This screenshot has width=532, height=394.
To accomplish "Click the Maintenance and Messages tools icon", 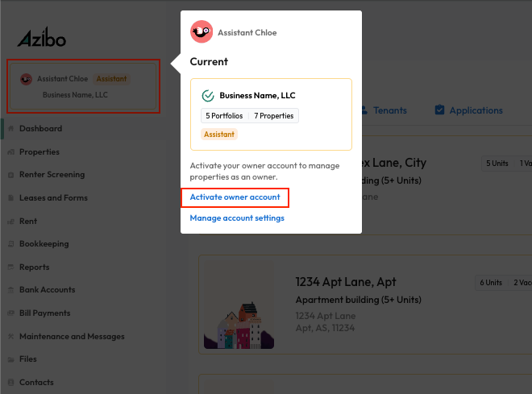I will (x=10, y=336).
